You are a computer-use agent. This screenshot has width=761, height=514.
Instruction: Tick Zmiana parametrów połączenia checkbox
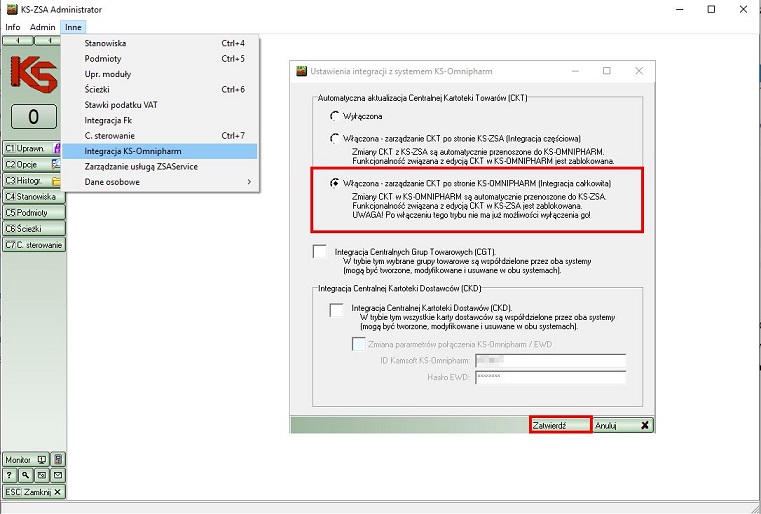(359, 344)
